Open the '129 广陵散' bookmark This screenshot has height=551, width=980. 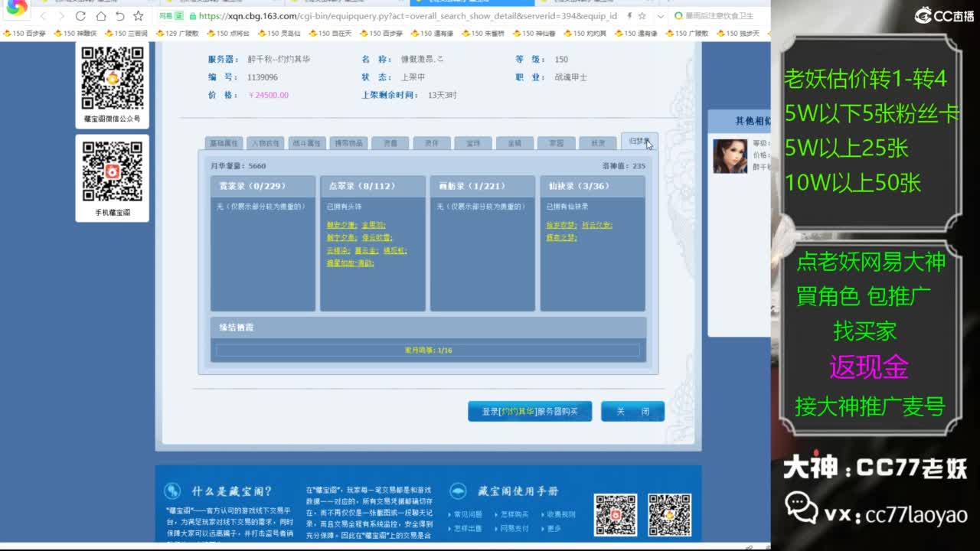coord(177,34)
